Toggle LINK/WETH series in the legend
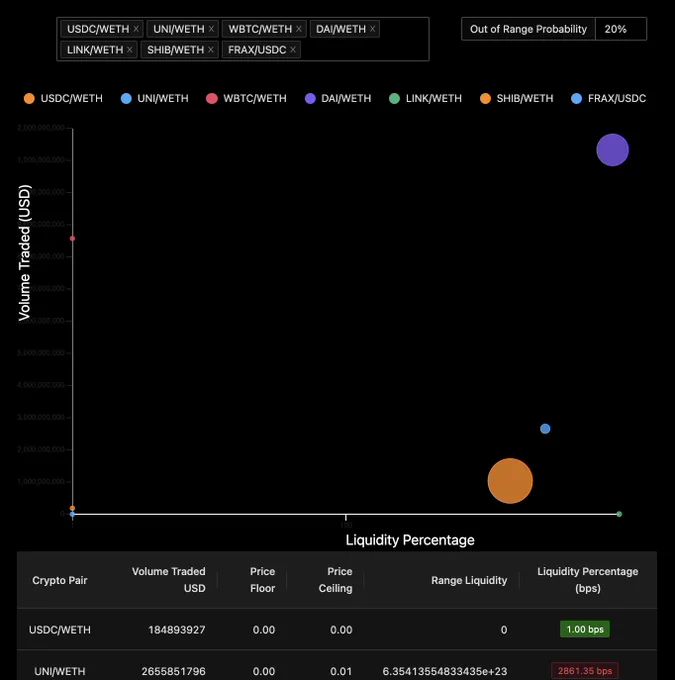Viewport: 675px width, 680px height. click(425, 98)
